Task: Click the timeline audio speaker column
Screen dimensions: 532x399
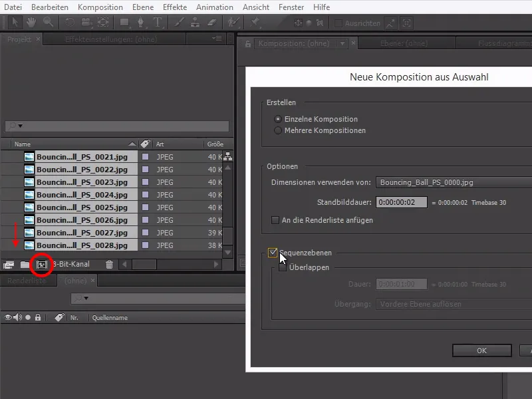Action: (18, 318)
